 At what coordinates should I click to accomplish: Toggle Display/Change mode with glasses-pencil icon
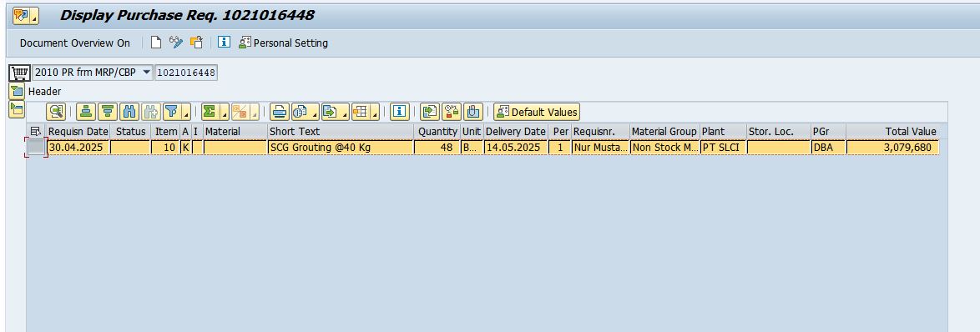176,43
